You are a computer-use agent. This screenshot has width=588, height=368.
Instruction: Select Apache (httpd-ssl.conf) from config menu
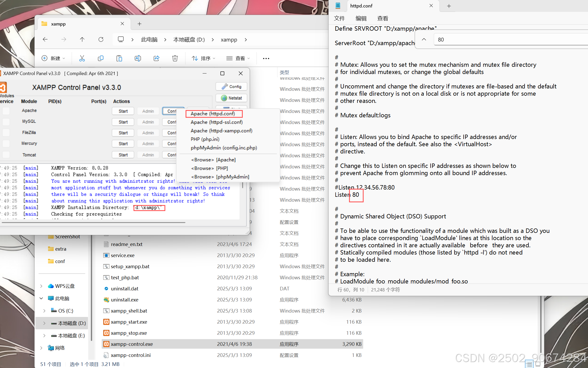(x=217, y=122)
